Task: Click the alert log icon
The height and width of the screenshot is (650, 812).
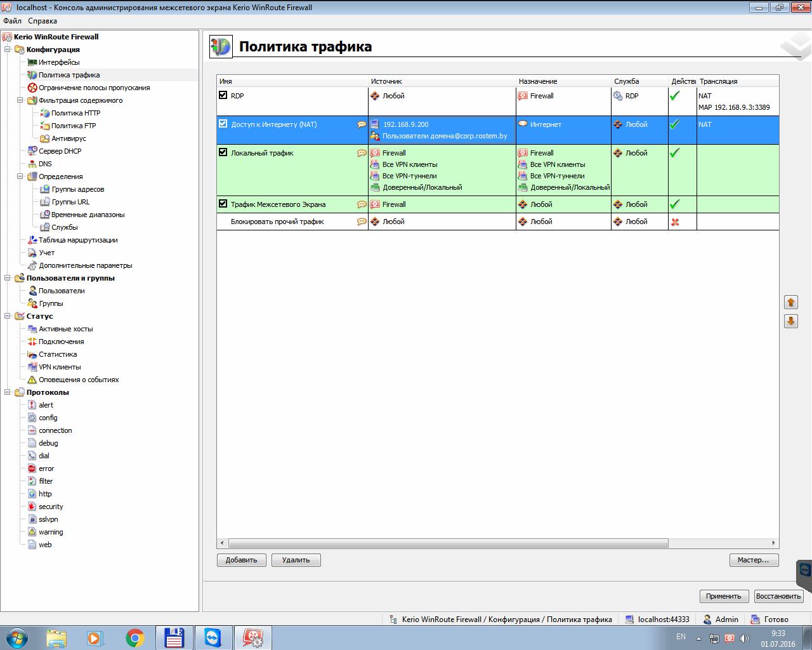Action: pyautogui.click(x=32, y=405)
